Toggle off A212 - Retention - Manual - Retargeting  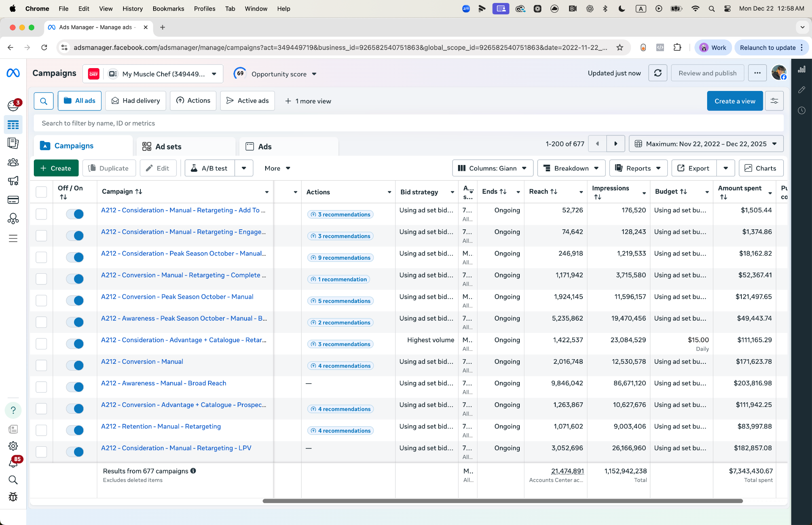point(75,430)
